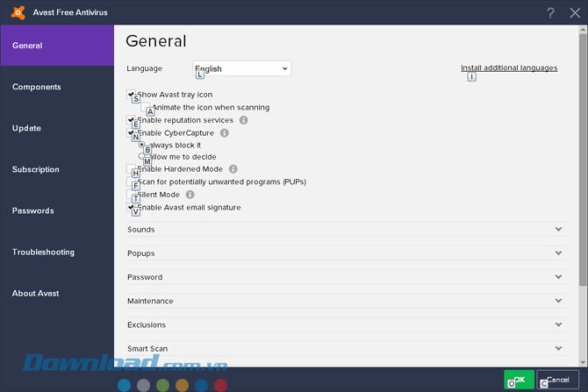Show info icon for Hardened Mode
The width and height of the screenshot is (588, 392).
pos(233,169)
